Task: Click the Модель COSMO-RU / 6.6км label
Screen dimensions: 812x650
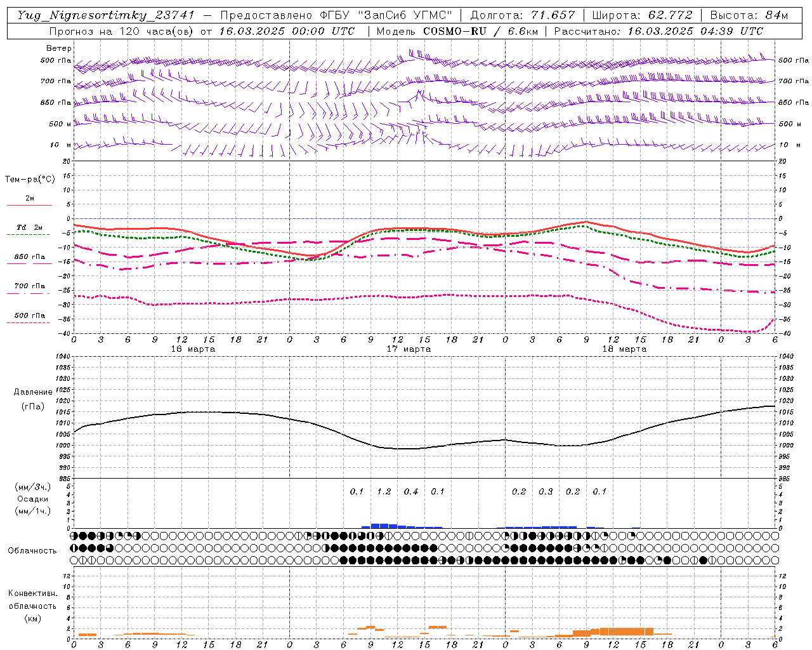Action: (x=456, y=31)
